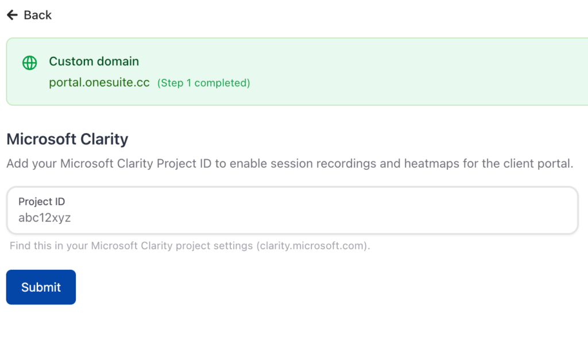The height and width of the screenshot is (364, 588).
Task: Click the word 'Submit' on the button
Action: [x=41, y=287]
